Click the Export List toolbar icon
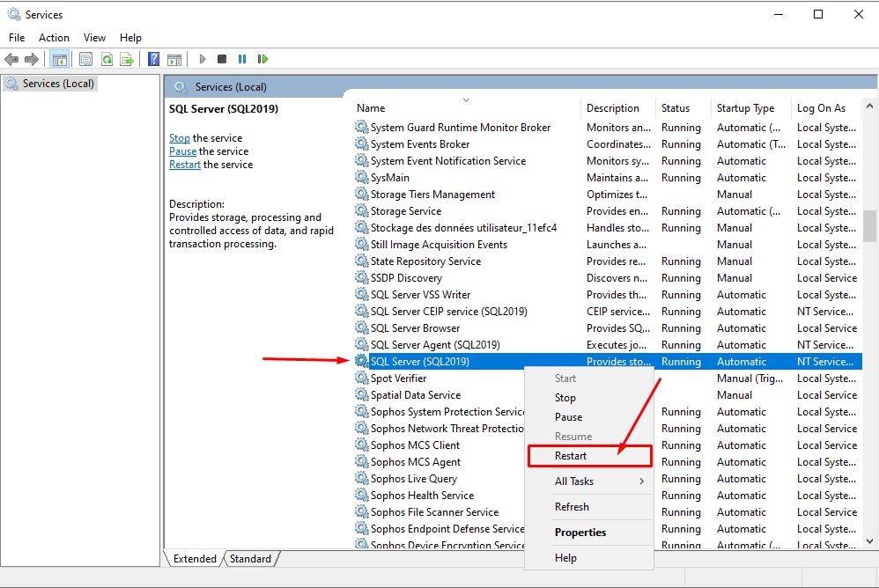Screen dimensions: 879x588 [x=127, y=59]
